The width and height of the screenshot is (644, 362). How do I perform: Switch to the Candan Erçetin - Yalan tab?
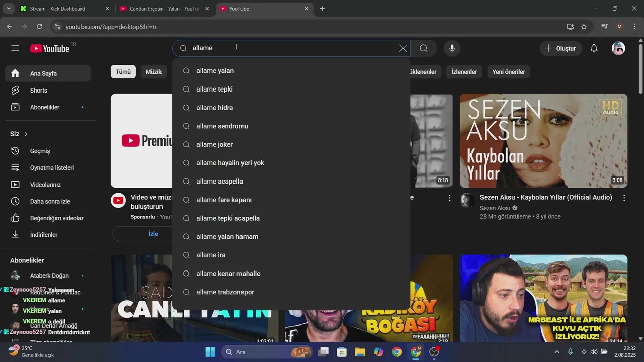164,9
